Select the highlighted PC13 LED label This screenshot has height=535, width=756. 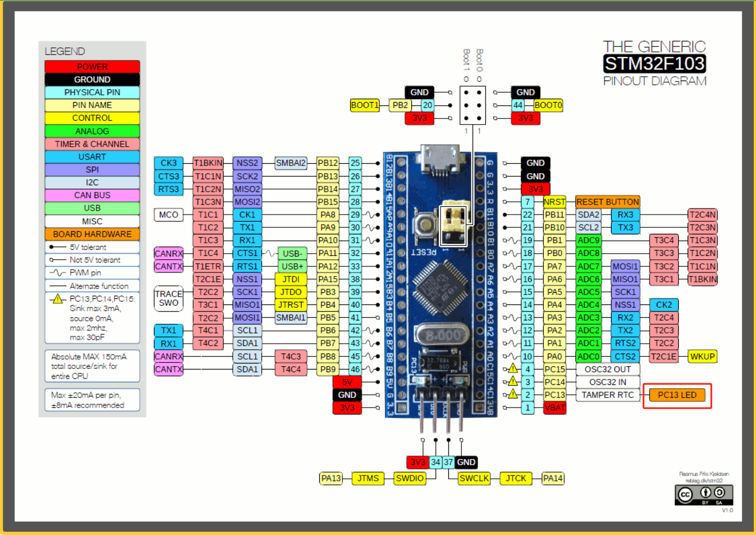click(x=677, y=395)
